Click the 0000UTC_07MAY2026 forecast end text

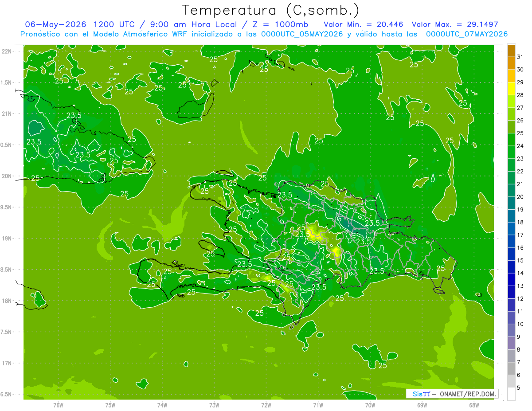(467, 34)
